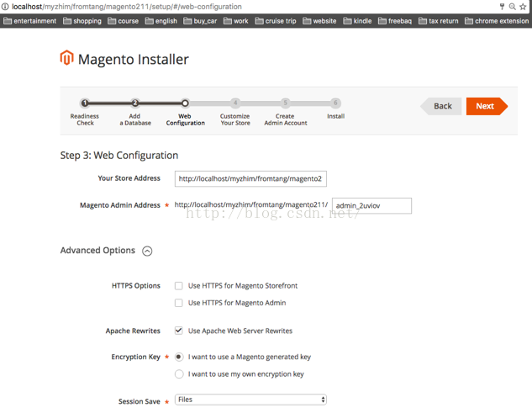Open the shopping bookmarks folder
532x408 pixels.
pos(82,21)
